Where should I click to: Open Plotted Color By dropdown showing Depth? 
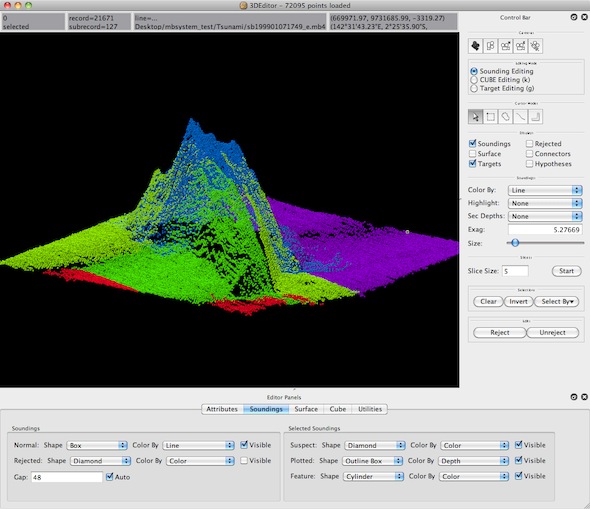474,461
